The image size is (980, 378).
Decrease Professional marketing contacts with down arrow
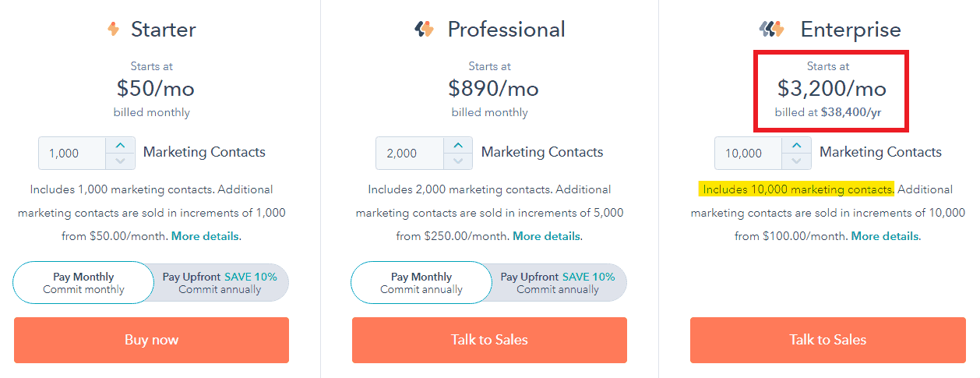pos(458,161)
